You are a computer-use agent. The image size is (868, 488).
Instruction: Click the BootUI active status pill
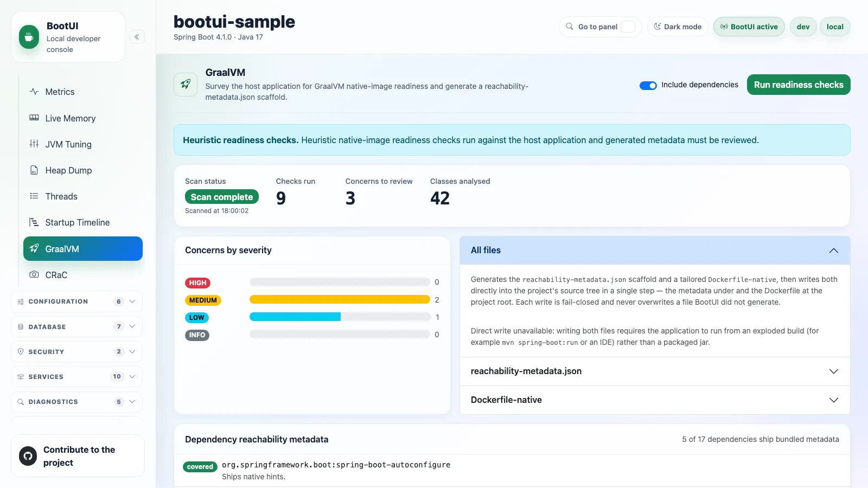749,27
